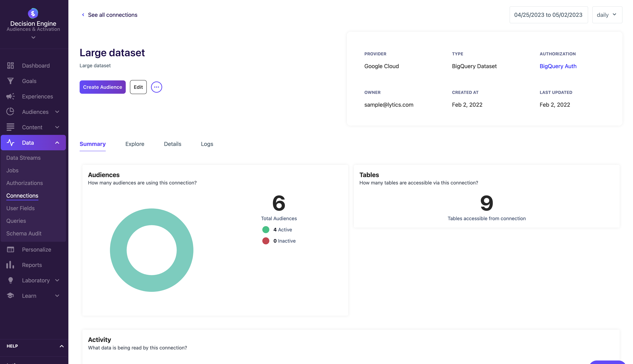633x364 pixels.
Task: Open Schema Audit in the sidebar
Action: [24, 233]
